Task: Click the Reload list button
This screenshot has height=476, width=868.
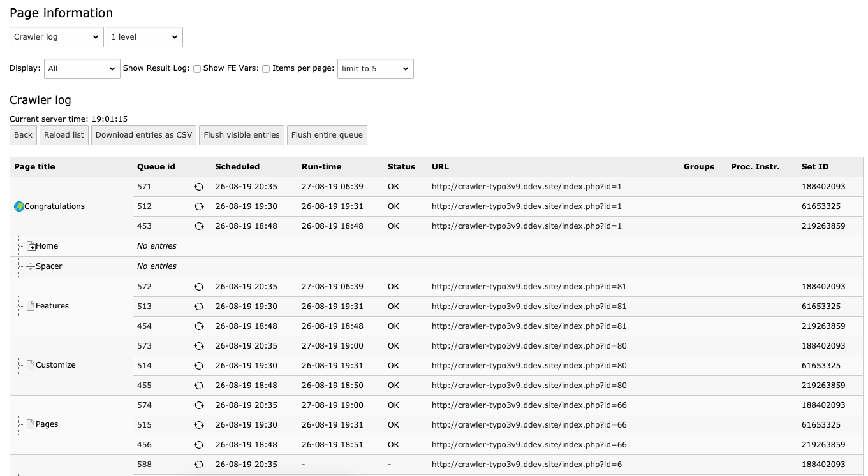Action: pos(64,135)
